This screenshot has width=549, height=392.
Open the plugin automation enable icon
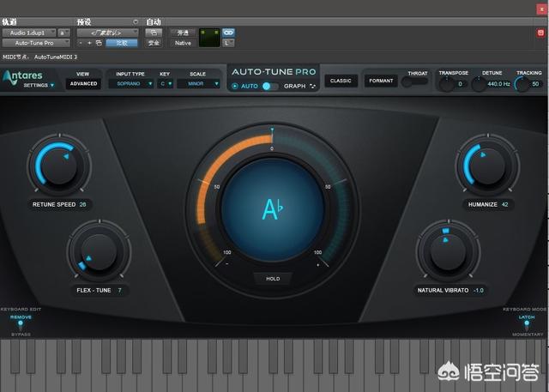154,33
